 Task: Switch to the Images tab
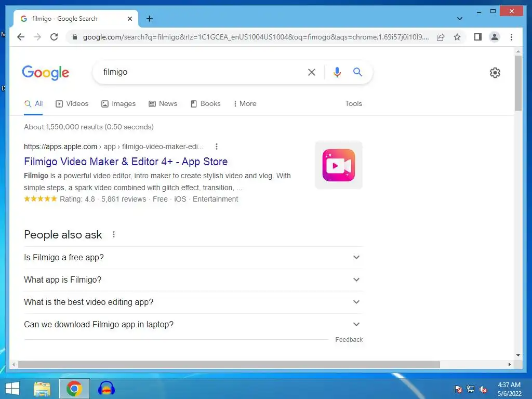118,104
